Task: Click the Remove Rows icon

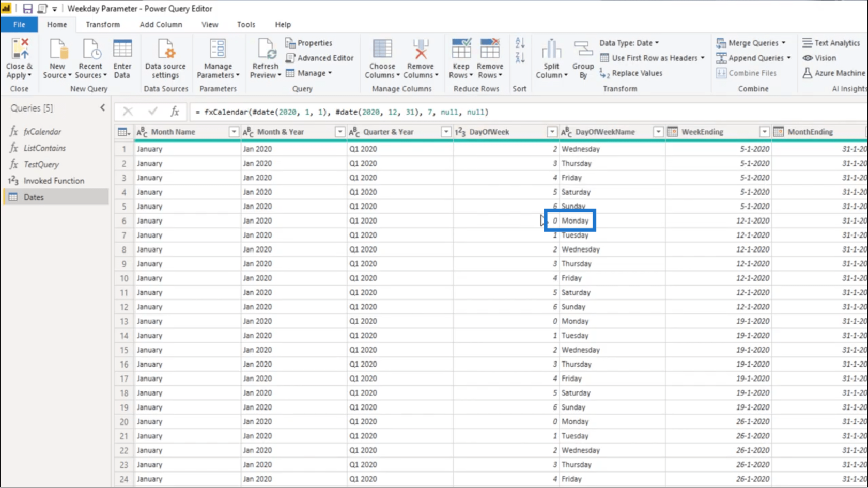Action: click(x=490, y=50)
